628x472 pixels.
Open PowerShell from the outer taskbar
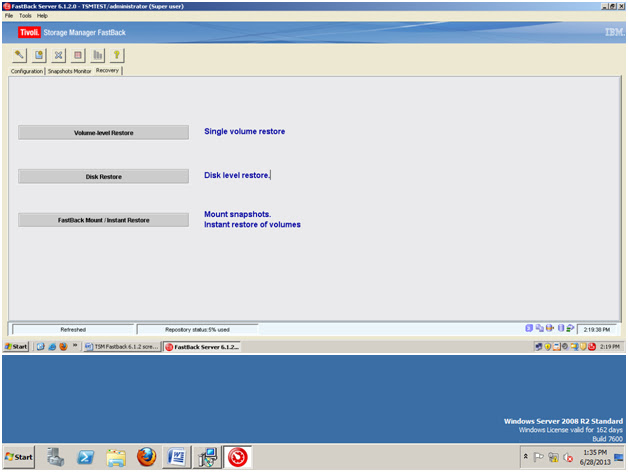pyautogui.click(x=85, y=457)
